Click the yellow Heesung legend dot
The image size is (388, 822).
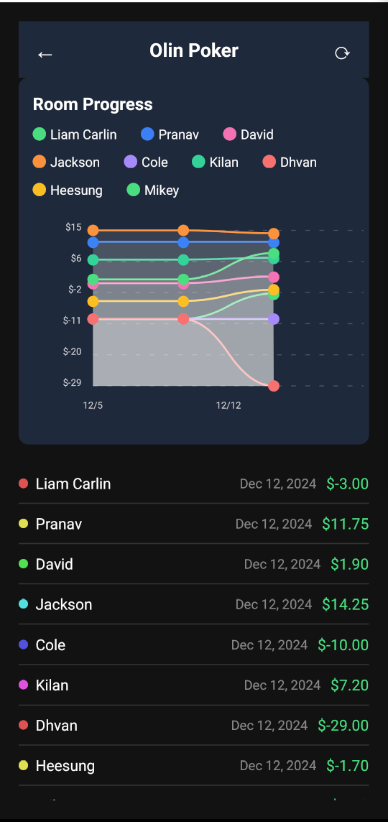point(39,190)
